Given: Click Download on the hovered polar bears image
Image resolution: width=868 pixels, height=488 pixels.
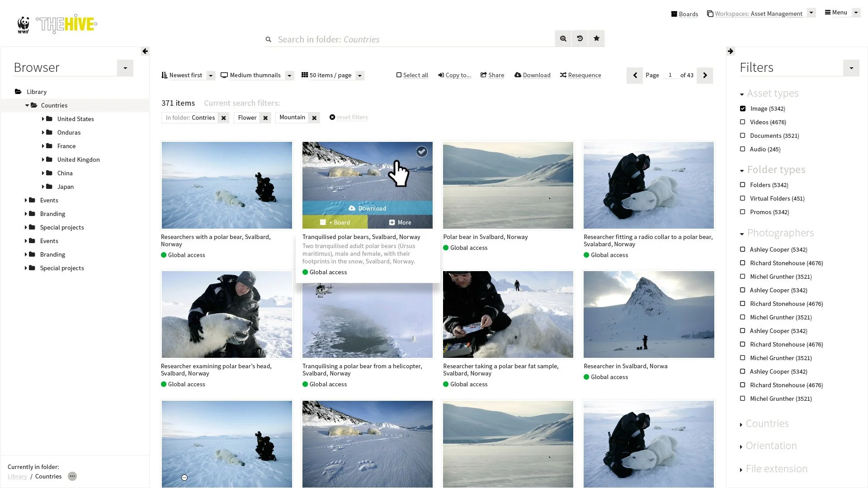Looking at the screenshot, I should coord(367,208).
